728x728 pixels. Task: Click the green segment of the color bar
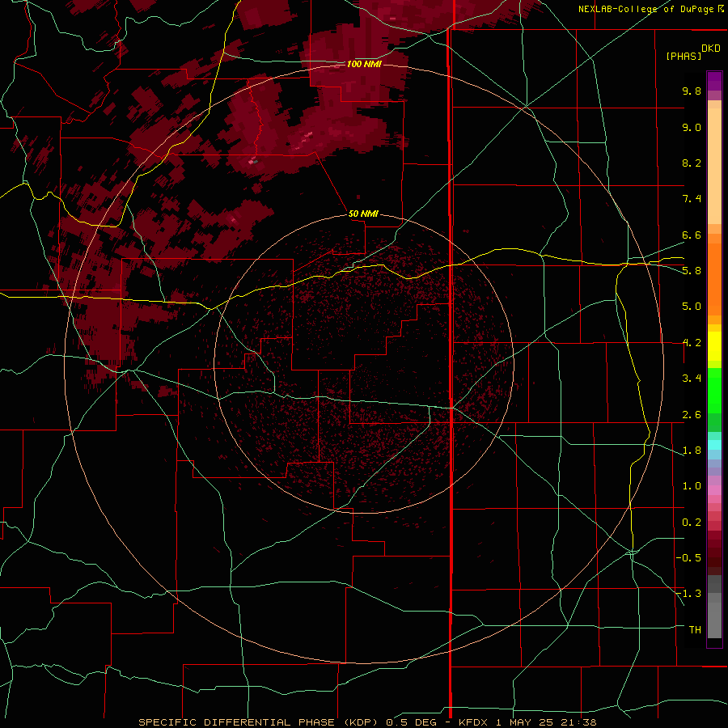point(714,390)
